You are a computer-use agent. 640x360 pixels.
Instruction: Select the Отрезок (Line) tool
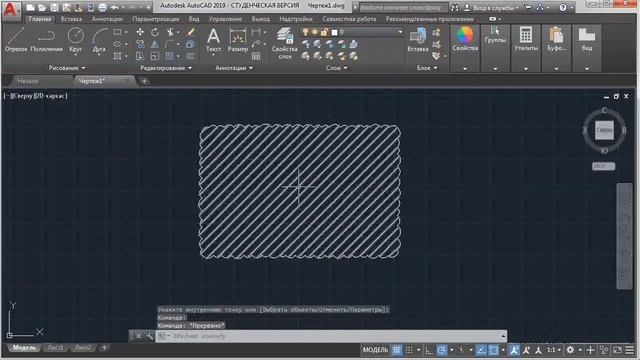coord(16,40)
